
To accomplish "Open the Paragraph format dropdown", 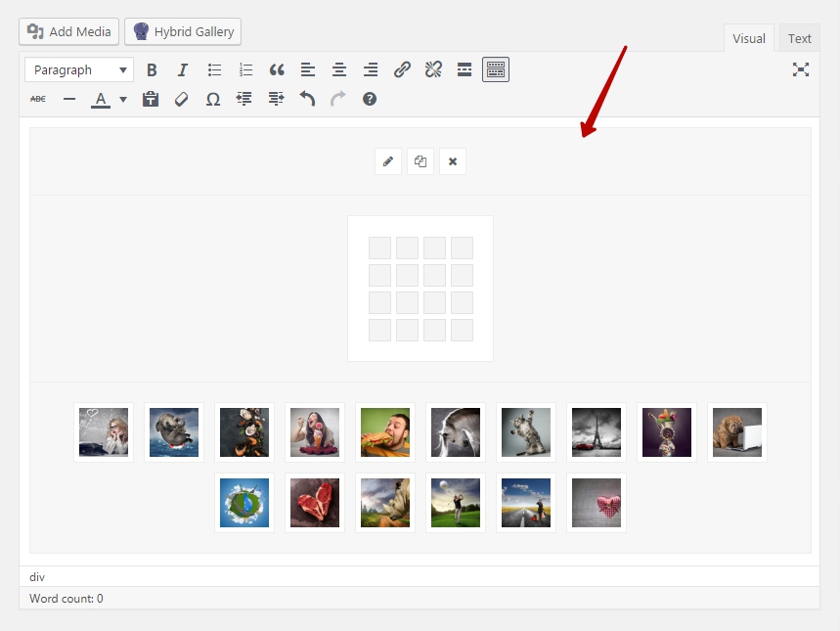I will coord(79,69).
